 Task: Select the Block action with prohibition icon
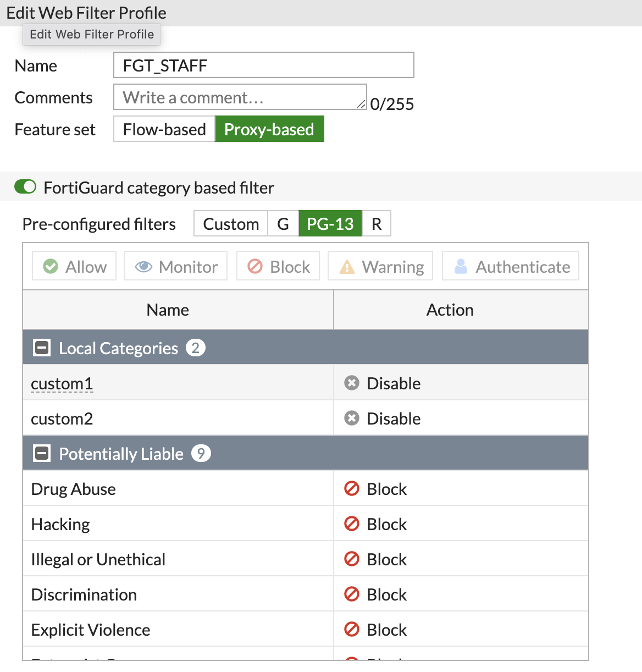click(x=278, y=266)
